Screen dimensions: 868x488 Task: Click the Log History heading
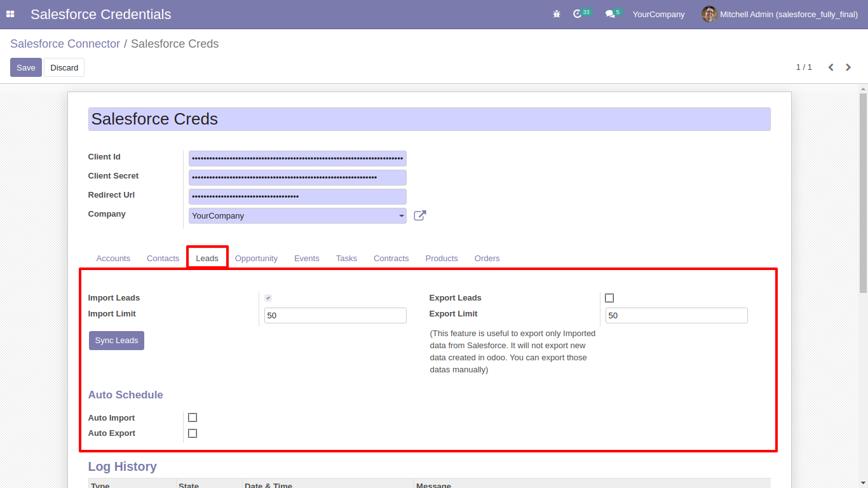coord(123,466)
